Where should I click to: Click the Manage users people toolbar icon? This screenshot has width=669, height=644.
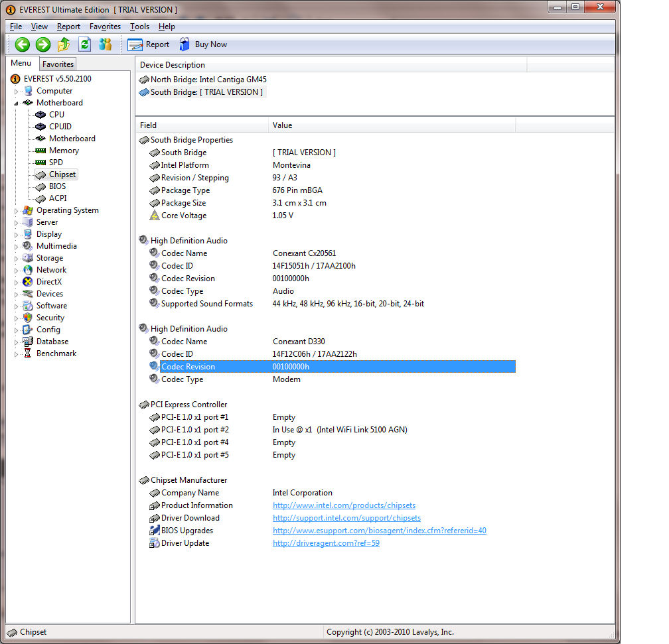105,44
